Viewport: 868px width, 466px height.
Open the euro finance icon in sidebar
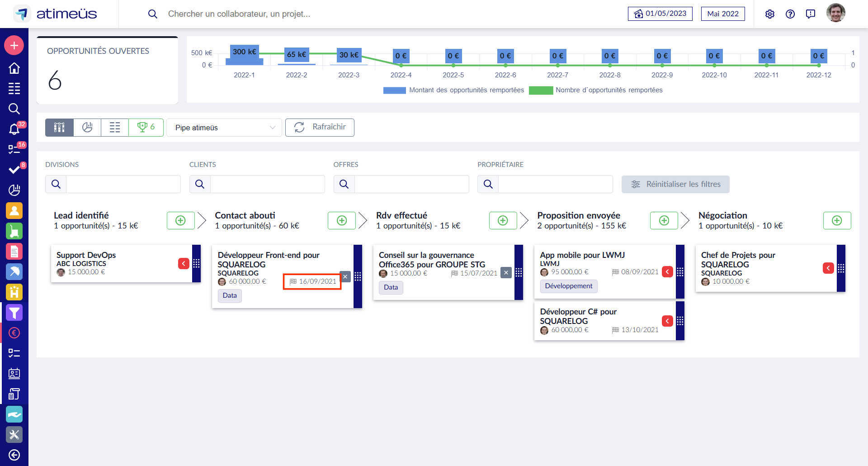coord(14,333)
